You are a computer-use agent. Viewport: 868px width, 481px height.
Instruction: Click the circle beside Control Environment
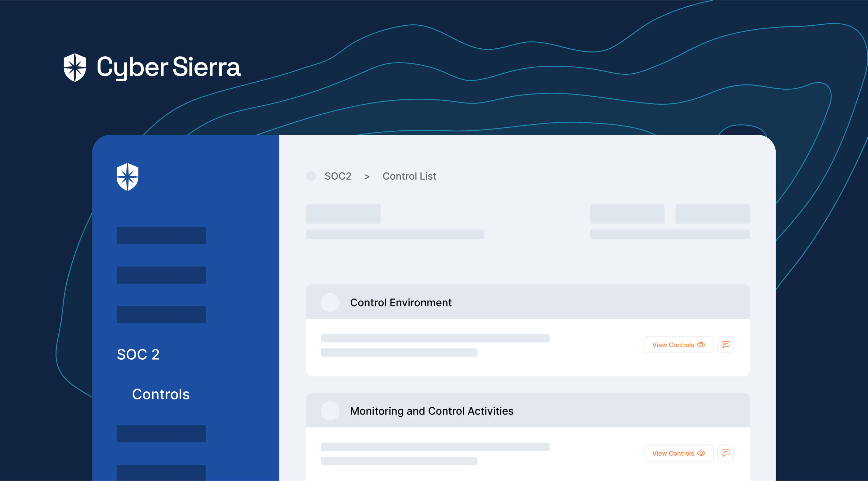pyautogui.click(x=330, y=302)
